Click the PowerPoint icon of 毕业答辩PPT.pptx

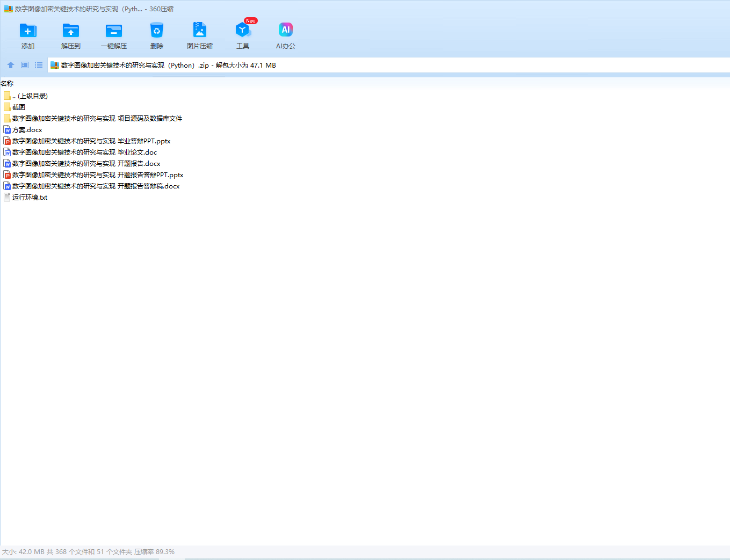pos(7,141)
